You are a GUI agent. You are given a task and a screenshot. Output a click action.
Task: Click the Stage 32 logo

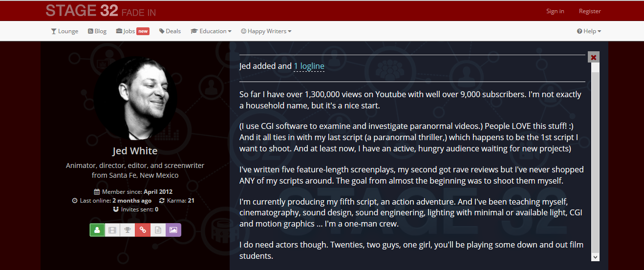(x=101, y=10)
